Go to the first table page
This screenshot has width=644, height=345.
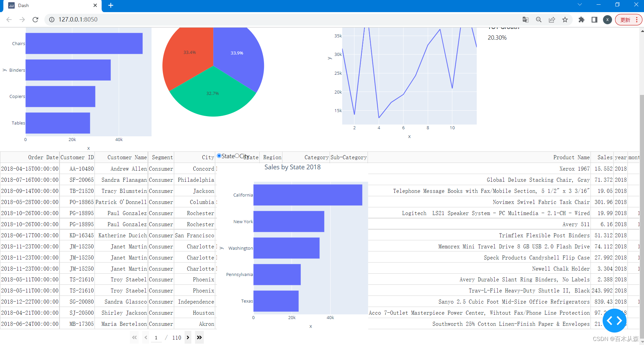tap(135, 337)
